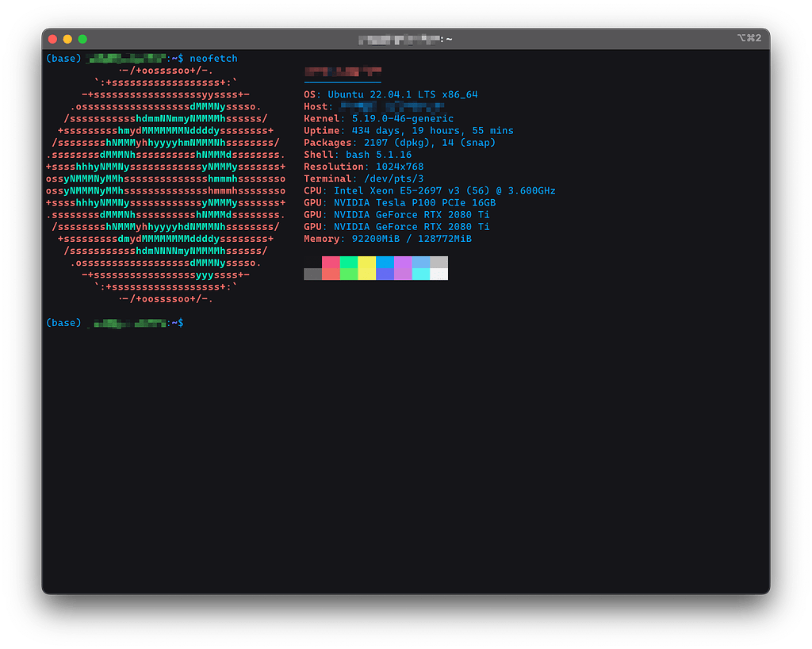Image resolution: width=812 pixels, height=649 pixels.
Task: Click the Terminal value /dev/pts/3
Action: tap(393, 179)
